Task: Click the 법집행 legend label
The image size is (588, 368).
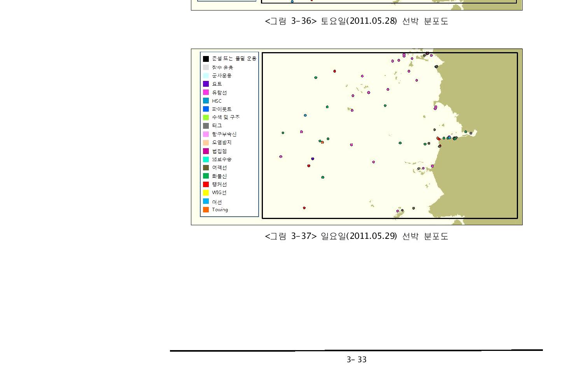Action: click(x=219, y=151)
